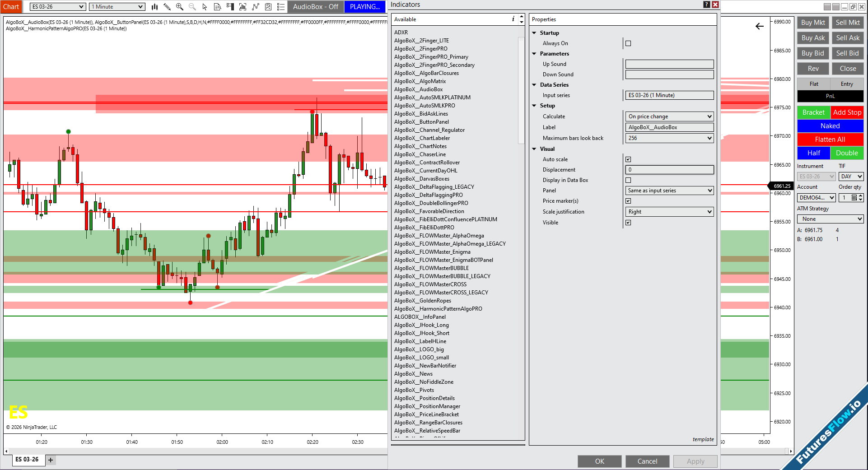Open the data box icon in toolbar
The image size is (868, 470).
[217, 7]
